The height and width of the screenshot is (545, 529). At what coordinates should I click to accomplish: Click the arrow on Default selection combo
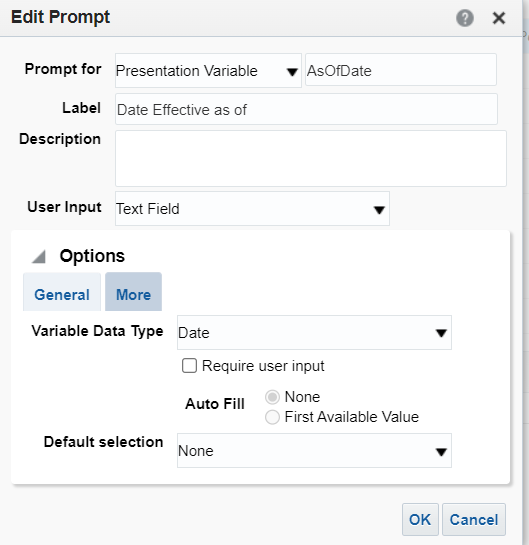click(441, 452)
